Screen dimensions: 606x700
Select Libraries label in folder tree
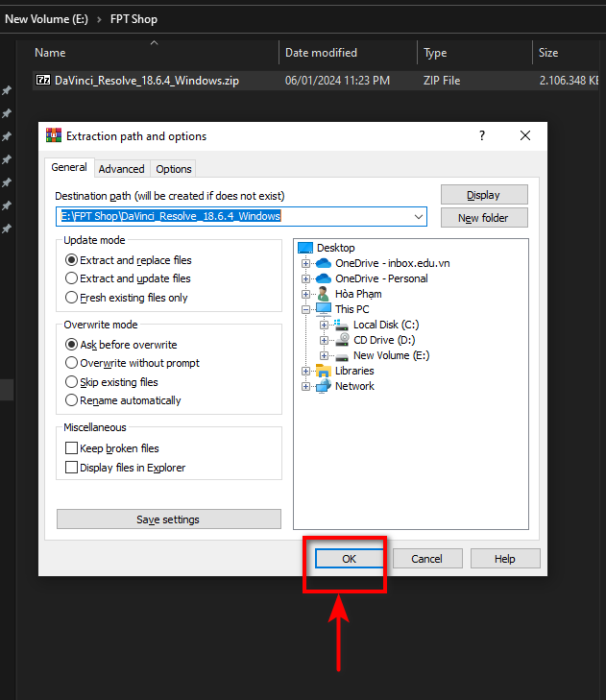point(354,371)
